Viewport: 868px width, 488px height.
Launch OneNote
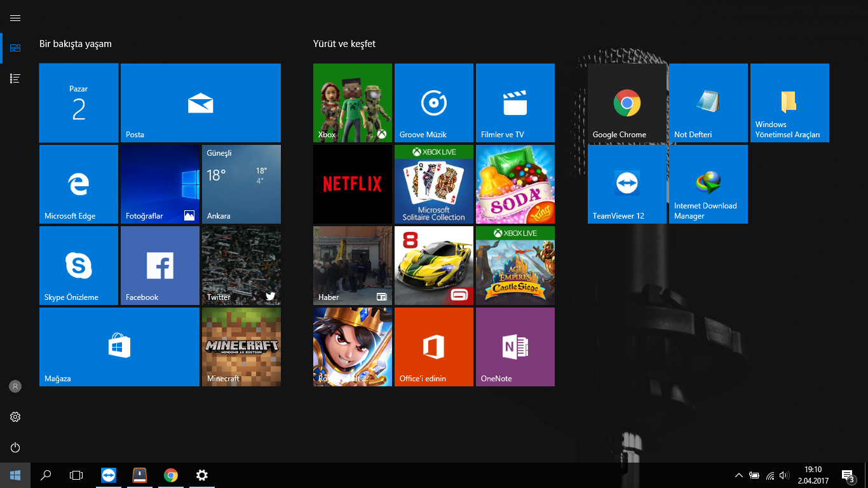coord(515,346)
